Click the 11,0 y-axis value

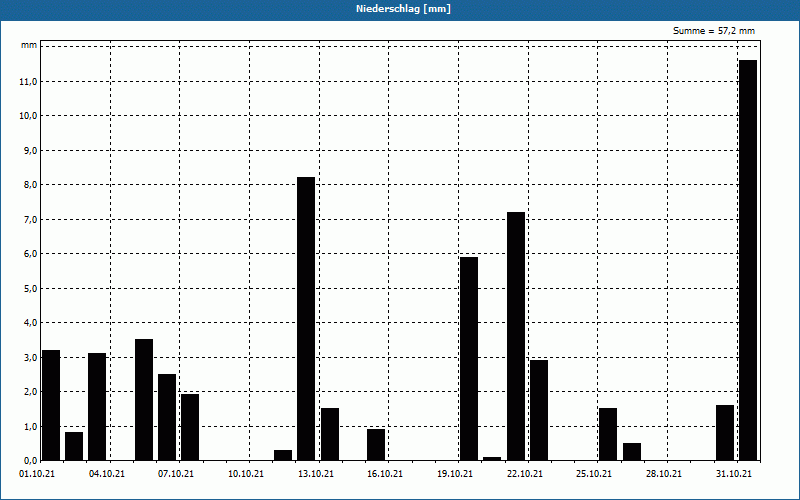28,81
